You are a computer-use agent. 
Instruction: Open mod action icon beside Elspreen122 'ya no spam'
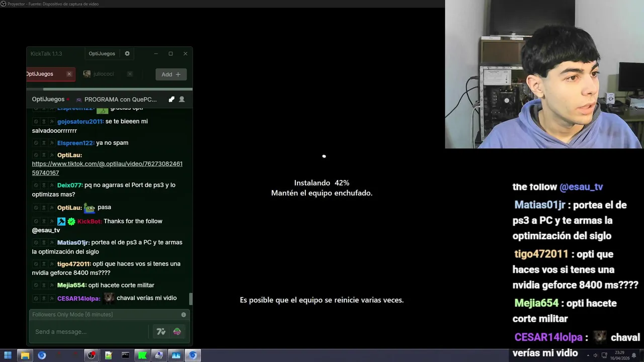[x=51, y=143]
